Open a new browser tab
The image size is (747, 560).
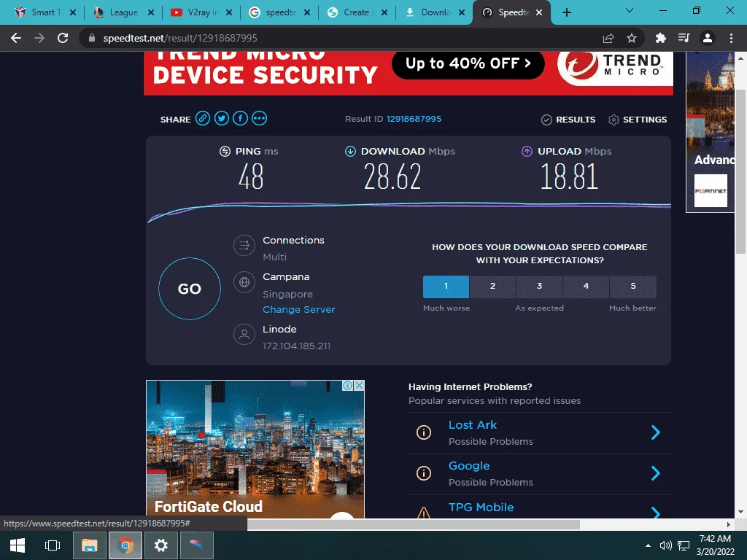pyautogui.click(x=566, y=12)
